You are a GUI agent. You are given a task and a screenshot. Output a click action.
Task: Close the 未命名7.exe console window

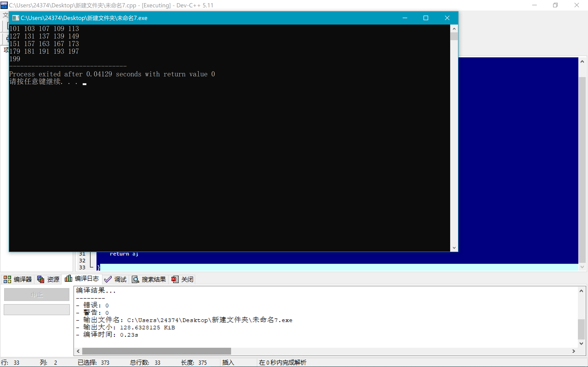[447, 18]
